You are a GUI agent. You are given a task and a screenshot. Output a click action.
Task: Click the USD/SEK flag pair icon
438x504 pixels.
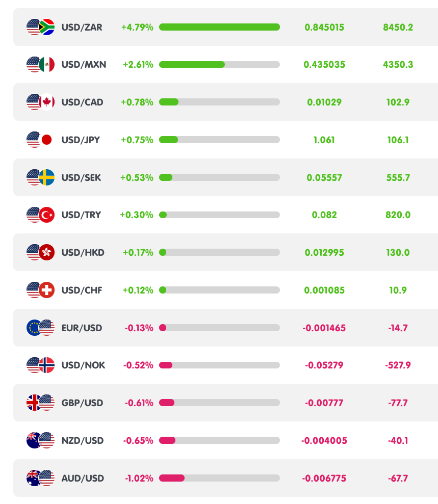pos(40,177)
